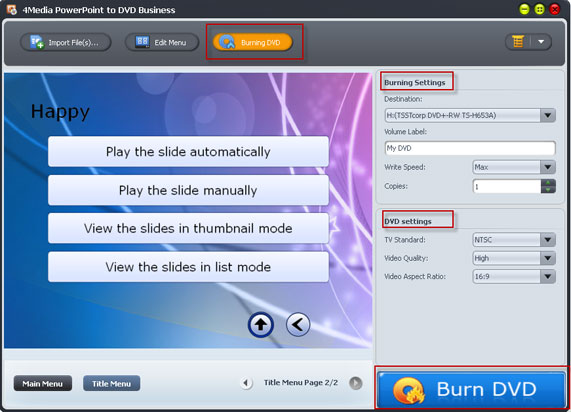Select Play the slide automatically
571x412 pixels.
[x=188, y=152]
